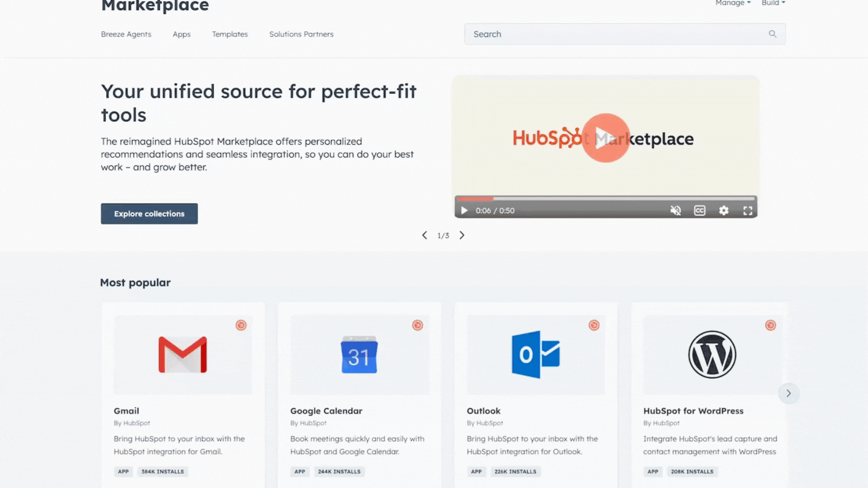Image resolution: width=868 pixels, height=488 pixels.
Task: Click the Gmail app logo
Action: point(183,355)
